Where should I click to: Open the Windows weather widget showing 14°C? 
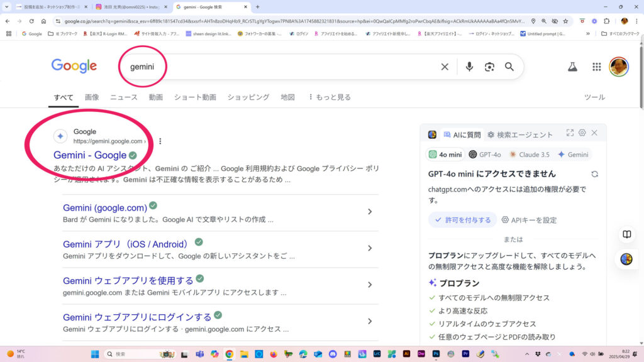[16, 354]
